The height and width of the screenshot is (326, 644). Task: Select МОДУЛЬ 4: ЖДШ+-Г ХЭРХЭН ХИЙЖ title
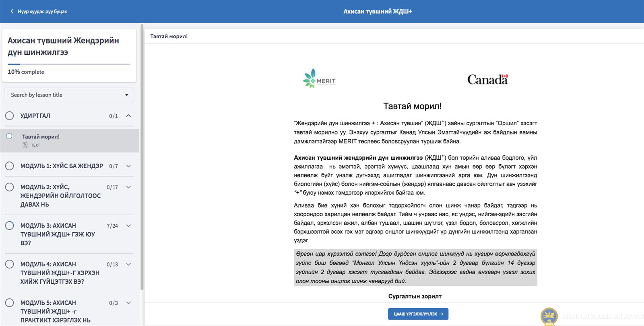[x=60, y=273]
